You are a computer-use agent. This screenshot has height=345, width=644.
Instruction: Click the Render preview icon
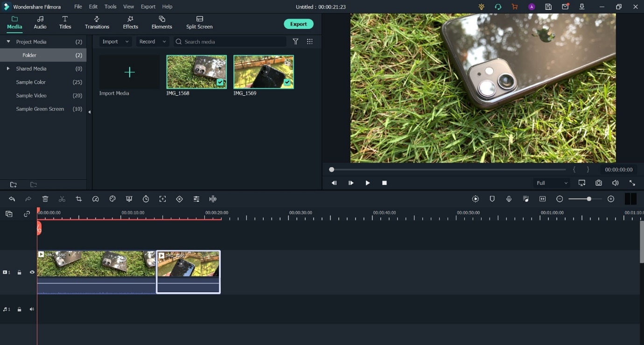[476, 199]
